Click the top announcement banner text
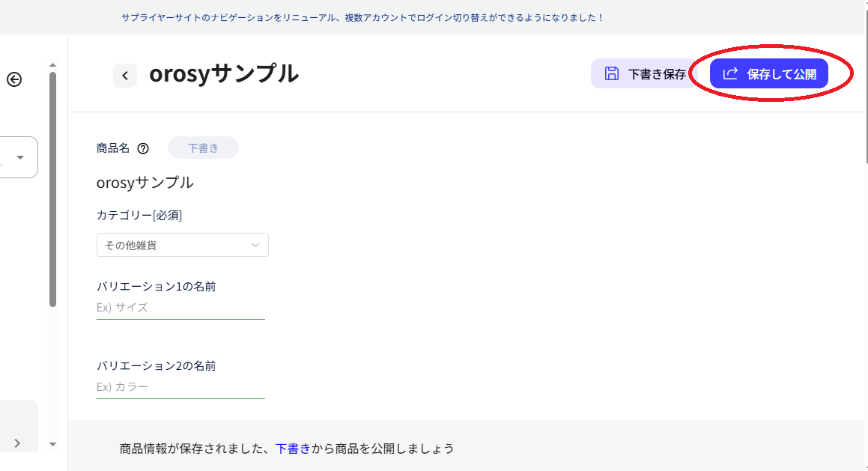This screenshot has height=471, width=868. coord(362,18)
